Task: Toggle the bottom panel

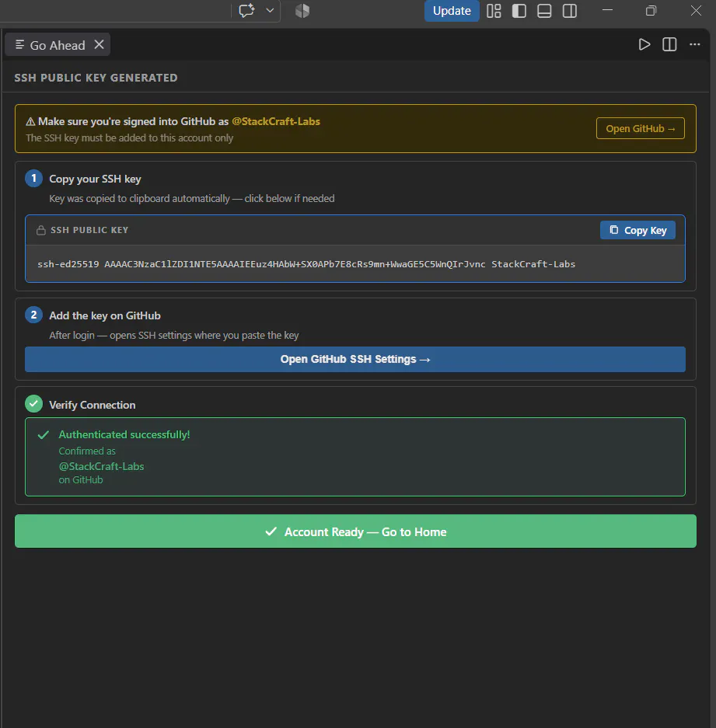Action: pos(544,11)
